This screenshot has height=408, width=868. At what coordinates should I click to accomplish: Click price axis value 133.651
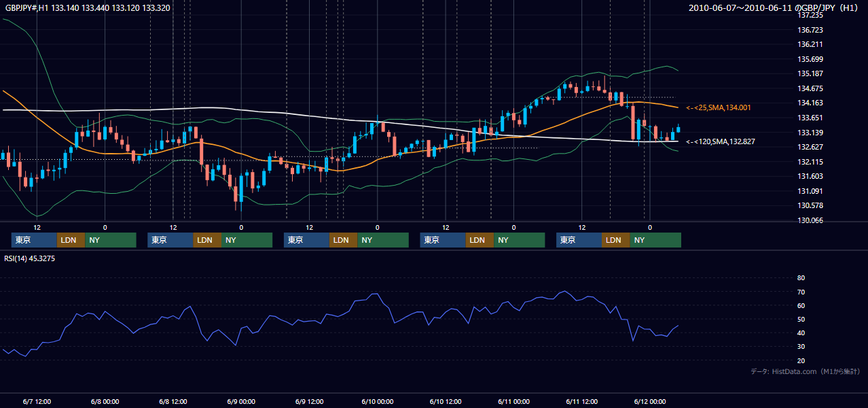pos(810,118)
